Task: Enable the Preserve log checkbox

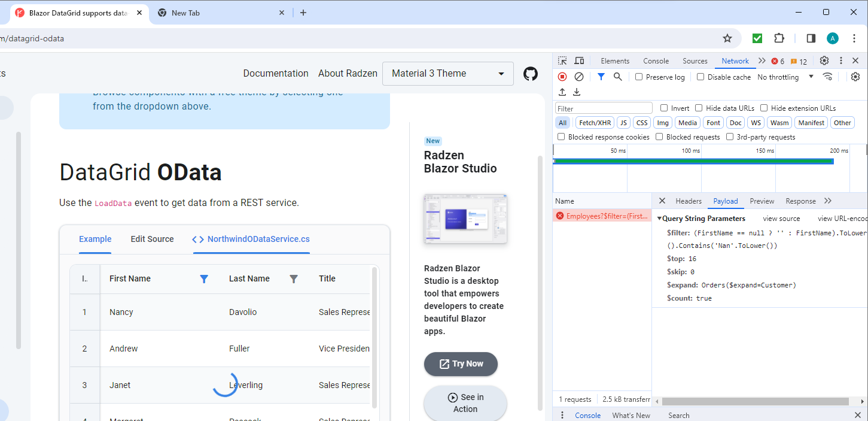Action: point(639,77)
